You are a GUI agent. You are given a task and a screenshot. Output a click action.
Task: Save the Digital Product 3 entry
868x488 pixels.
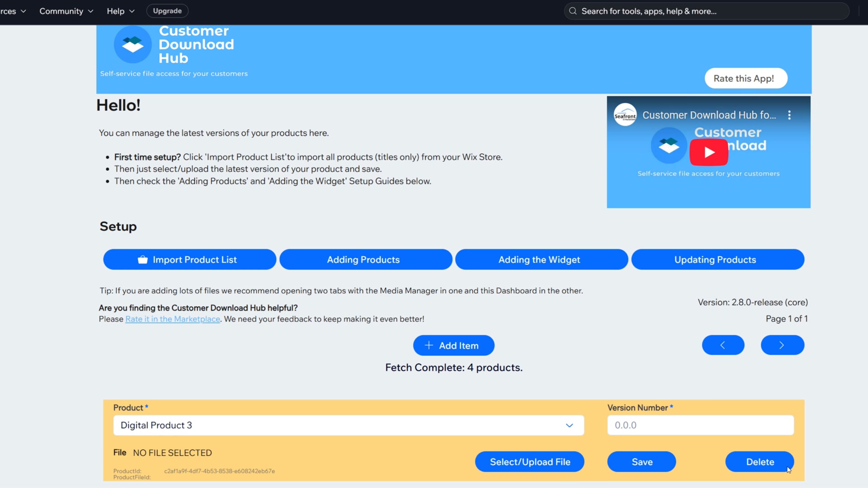point(642,462)
